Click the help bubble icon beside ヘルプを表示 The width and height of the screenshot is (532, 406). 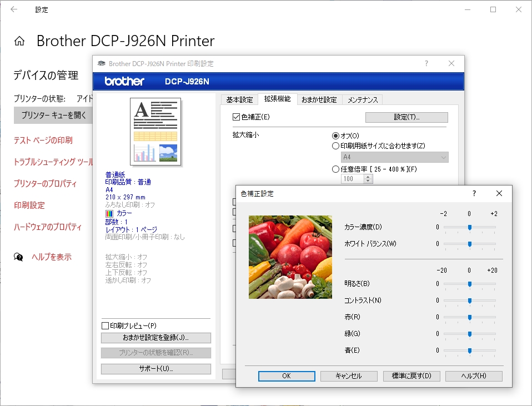(x=17, y=257)
